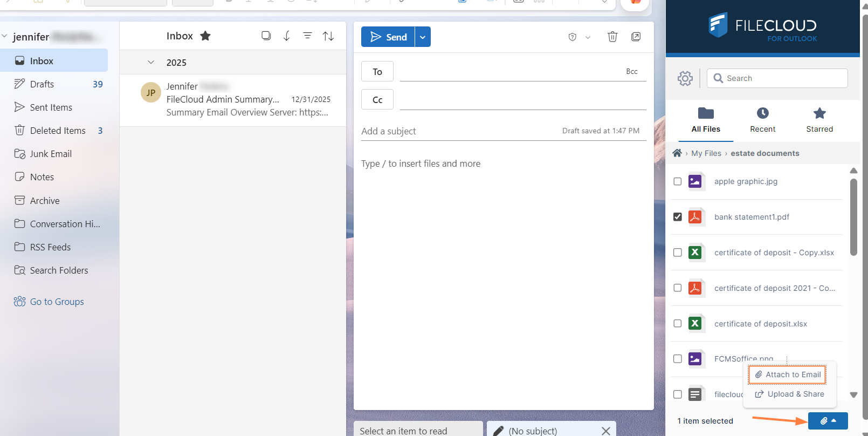Open the blue attachment actions dropdown button
Viewport: 868px width, 436px height.
[828, 421]
